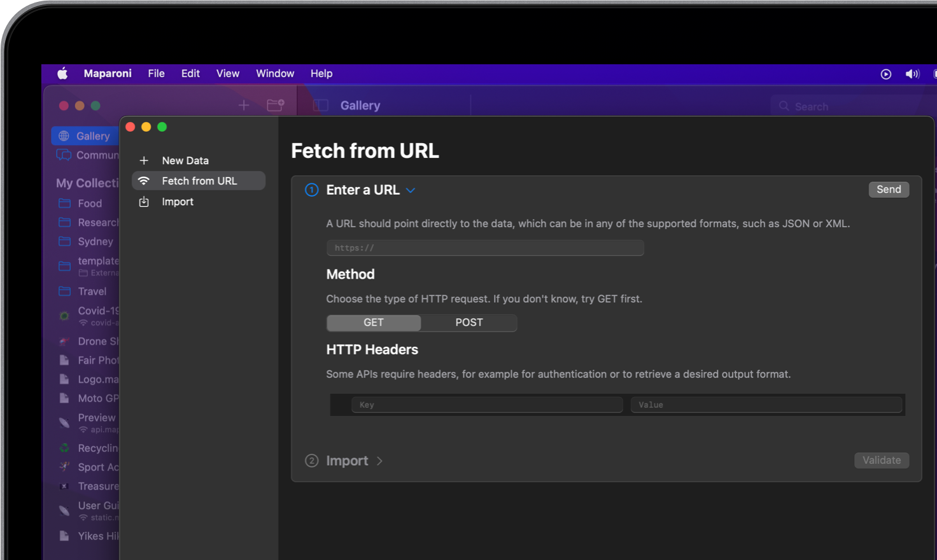This screenshot has height=560, width=937.
Task: Click the import tray icon in sidebar
Action: [x=144, y=202]
